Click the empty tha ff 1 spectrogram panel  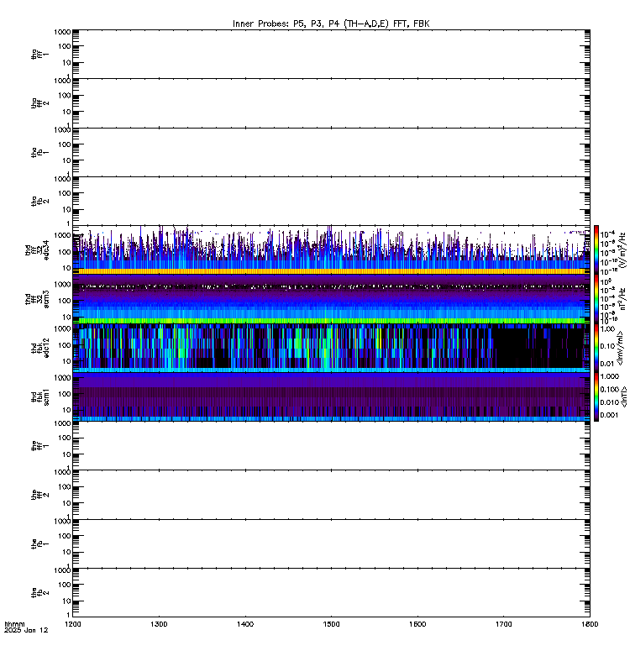click(331, 54)
